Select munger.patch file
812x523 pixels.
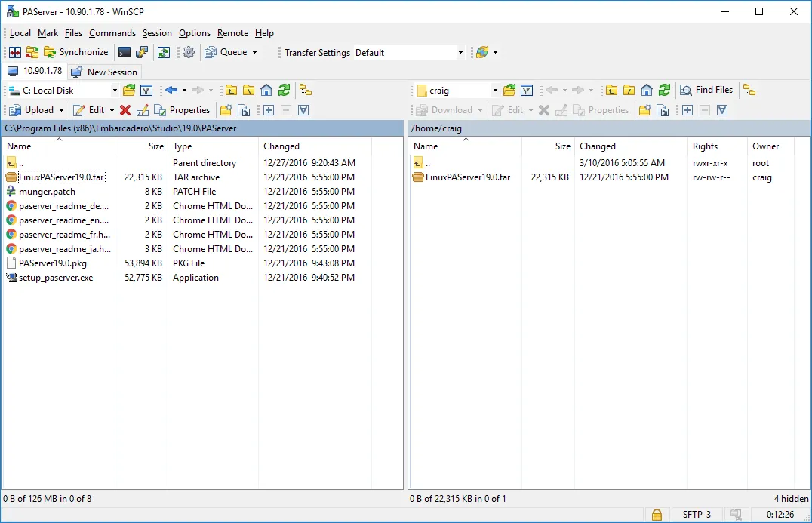coord(47,192)
